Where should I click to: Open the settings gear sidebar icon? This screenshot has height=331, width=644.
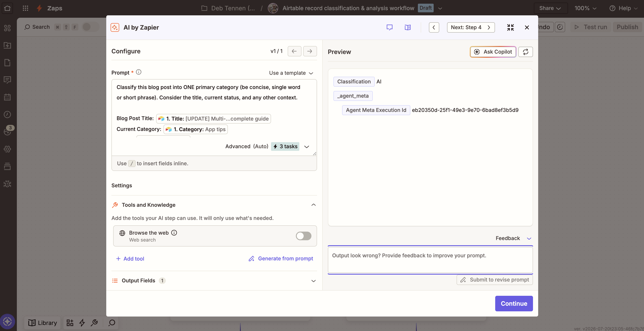click(8, 149)
